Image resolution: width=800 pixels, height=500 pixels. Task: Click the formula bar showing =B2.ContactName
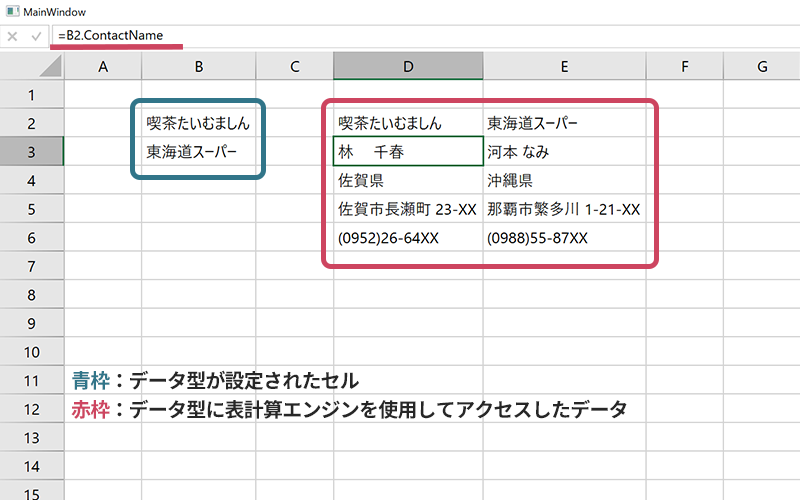point(426,36)
